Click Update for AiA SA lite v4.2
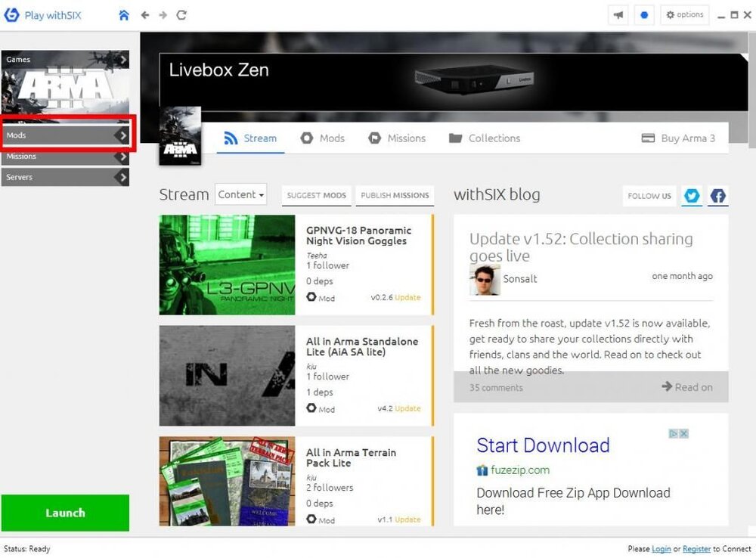 [407, 408]
